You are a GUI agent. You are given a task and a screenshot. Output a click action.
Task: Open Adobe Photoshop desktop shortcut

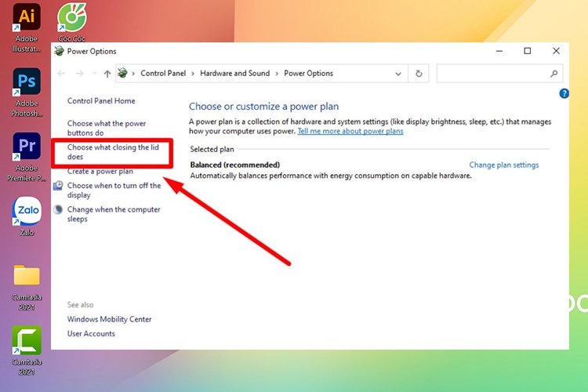(26, 93)
